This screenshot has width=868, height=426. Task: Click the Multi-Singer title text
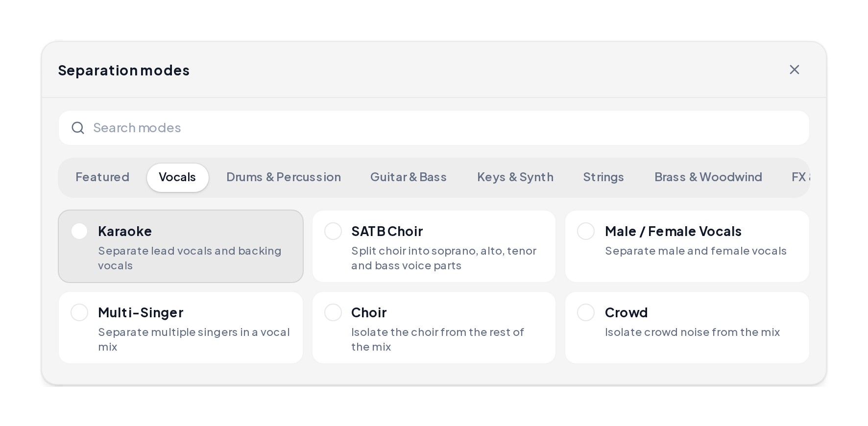click(x=141, y=312)
